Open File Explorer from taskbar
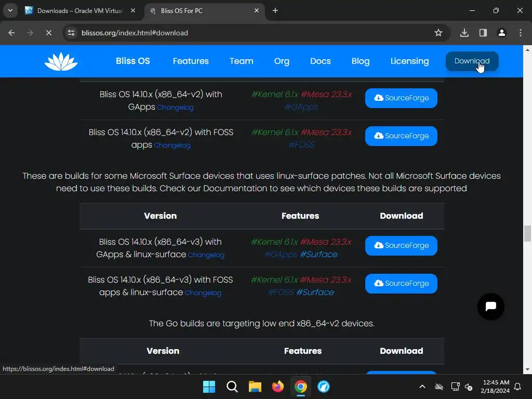 255,387
